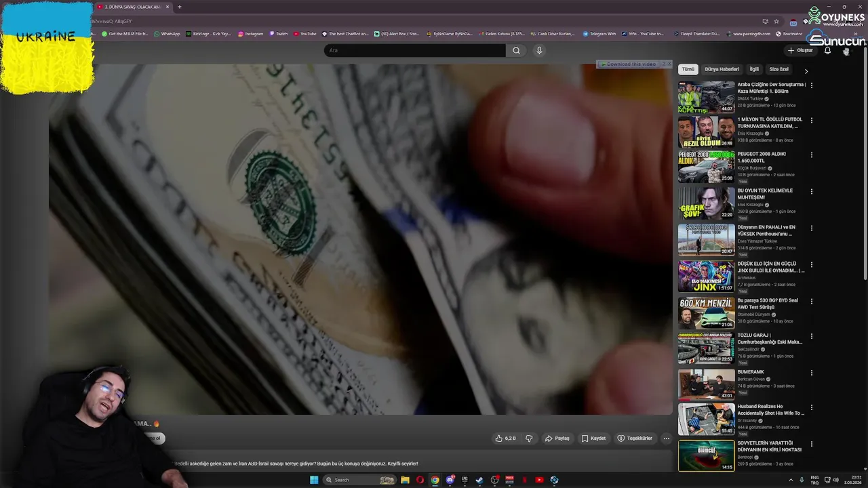Click the Oluştur create button
868x488 pixels.
800,50
